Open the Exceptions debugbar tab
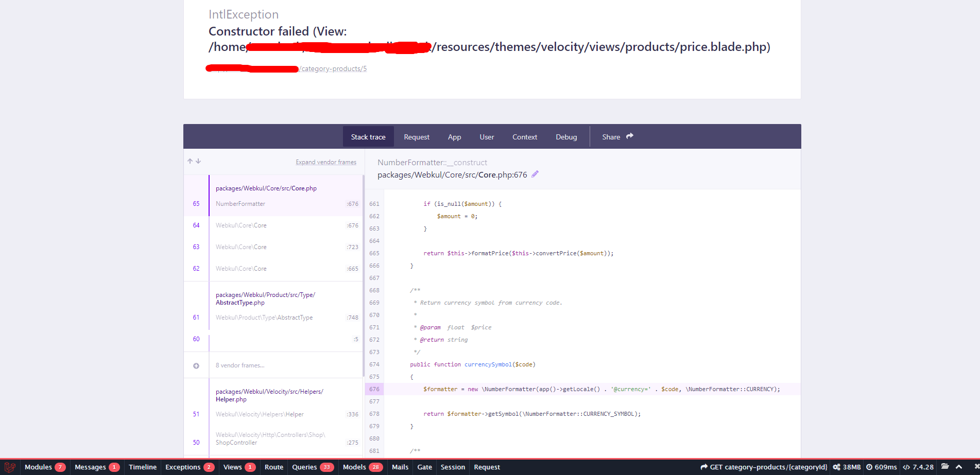 pos(190,467)
